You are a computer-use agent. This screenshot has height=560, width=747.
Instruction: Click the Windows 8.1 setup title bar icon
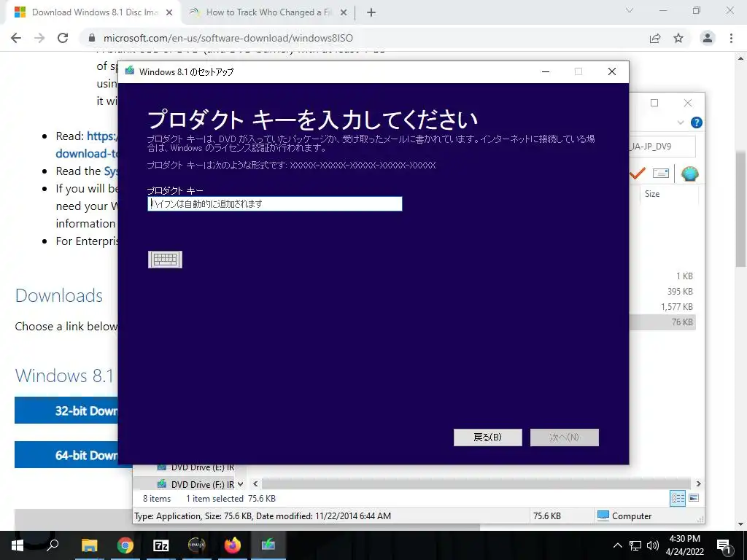(x=130, y=71)
